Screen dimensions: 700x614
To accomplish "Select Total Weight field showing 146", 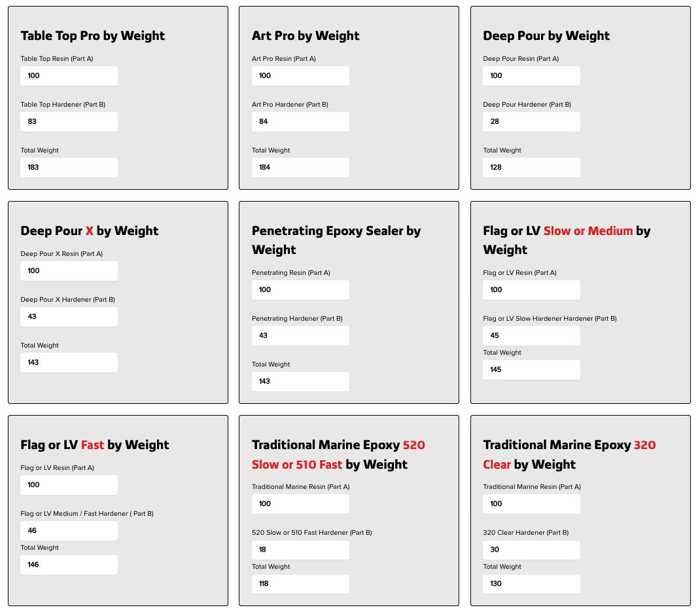I will (x=69, y=565).
